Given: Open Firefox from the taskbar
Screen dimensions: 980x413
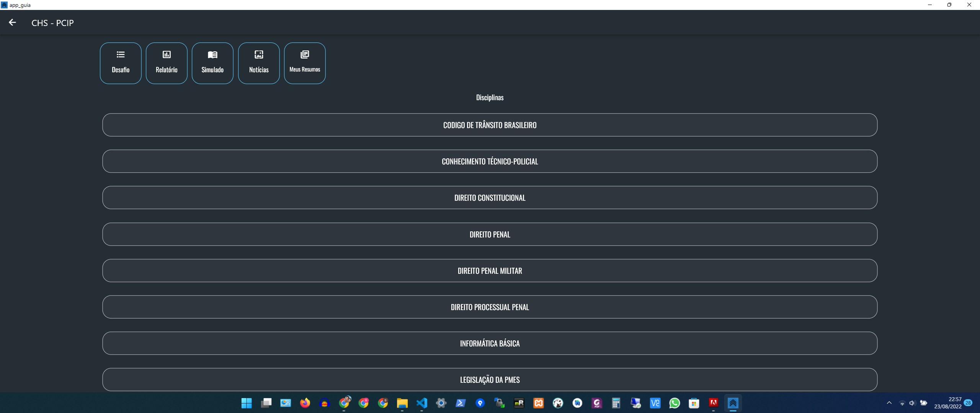Looking at the screenshot, I should click(x=305, y=403).
